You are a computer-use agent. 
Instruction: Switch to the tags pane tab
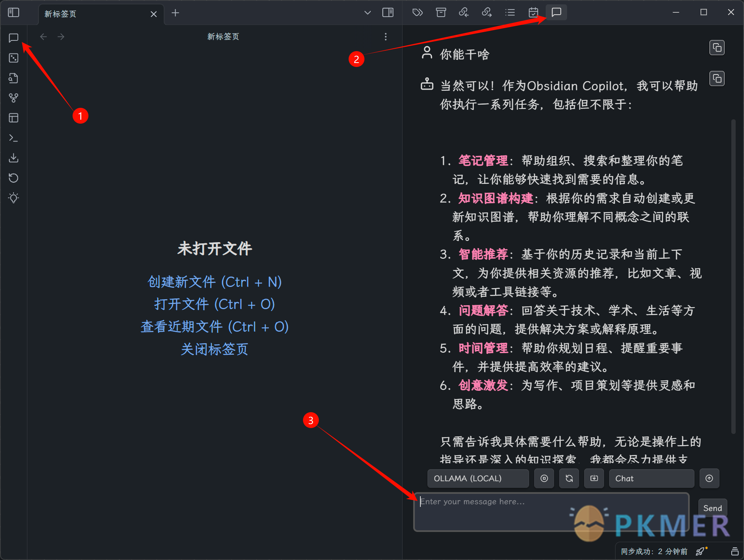coord(417,13)
